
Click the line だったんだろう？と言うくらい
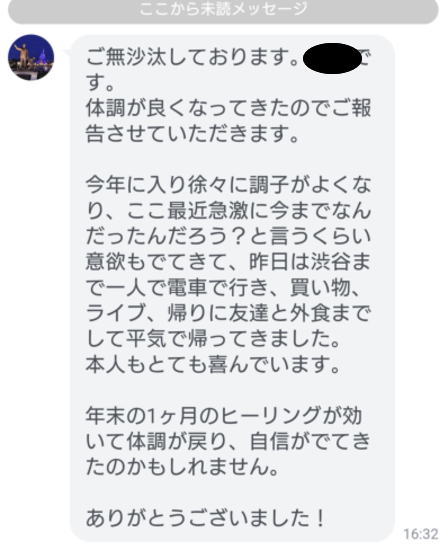click(228, 236)
